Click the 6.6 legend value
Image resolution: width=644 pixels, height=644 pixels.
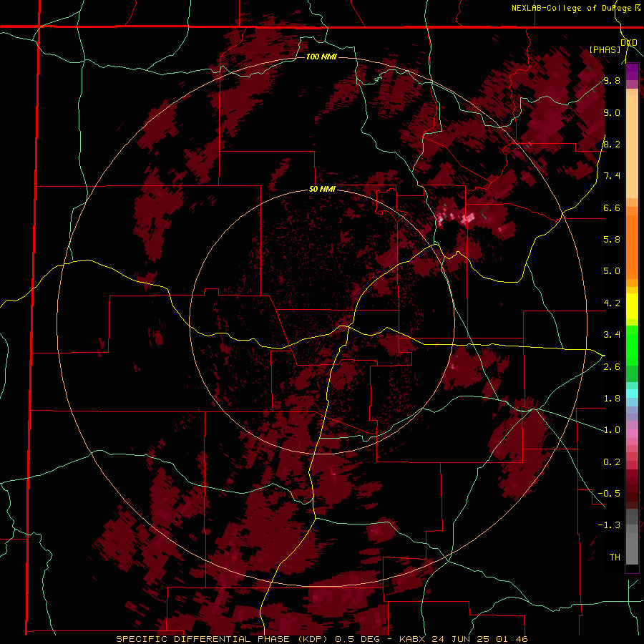(612, 208)
